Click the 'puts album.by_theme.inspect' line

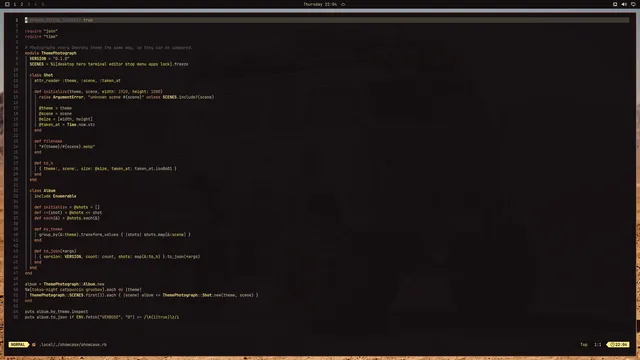click(56, 311)
